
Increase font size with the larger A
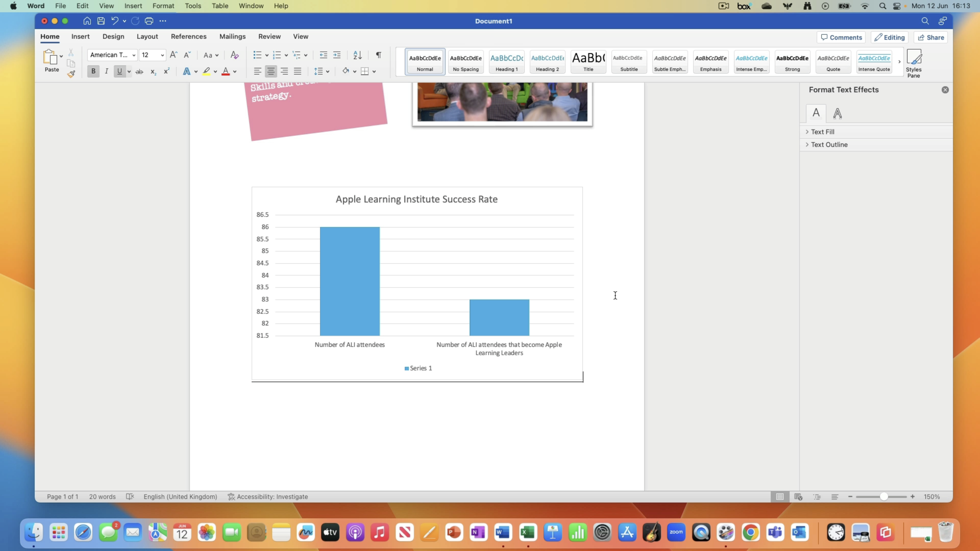pyautogui.click(x=173, y=55)
